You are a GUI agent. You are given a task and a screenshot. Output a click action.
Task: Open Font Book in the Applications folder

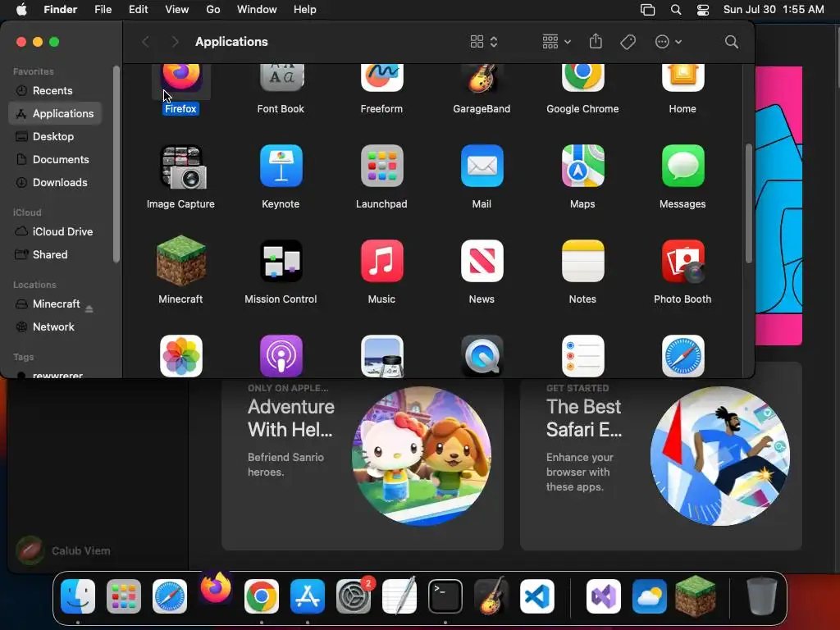[281, 77]
